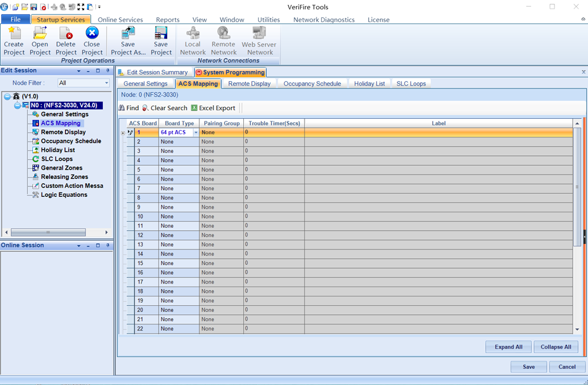
Task: Click the Custom Action Message tree icon
Action: [x=36, y=186]
